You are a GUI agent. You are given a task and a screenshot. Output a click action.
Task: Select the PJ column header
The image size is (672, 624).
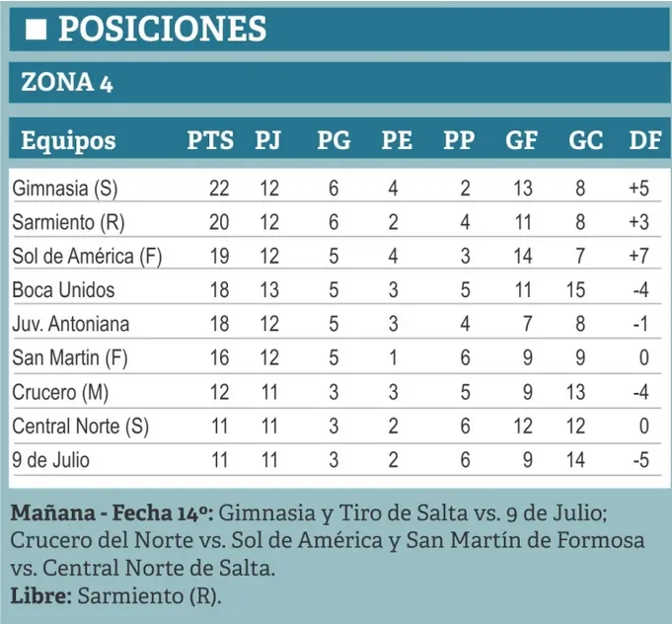pyautogui.click(x=268, y=140)
